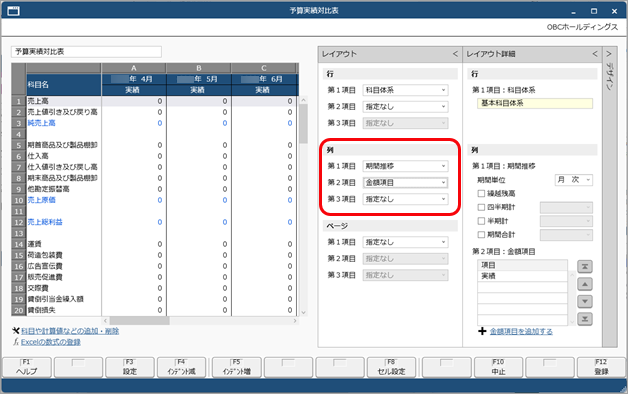Viewport: 628px width, 394px height.
Task: Select the 基本科目体系 field
Action: coord(535,103)
